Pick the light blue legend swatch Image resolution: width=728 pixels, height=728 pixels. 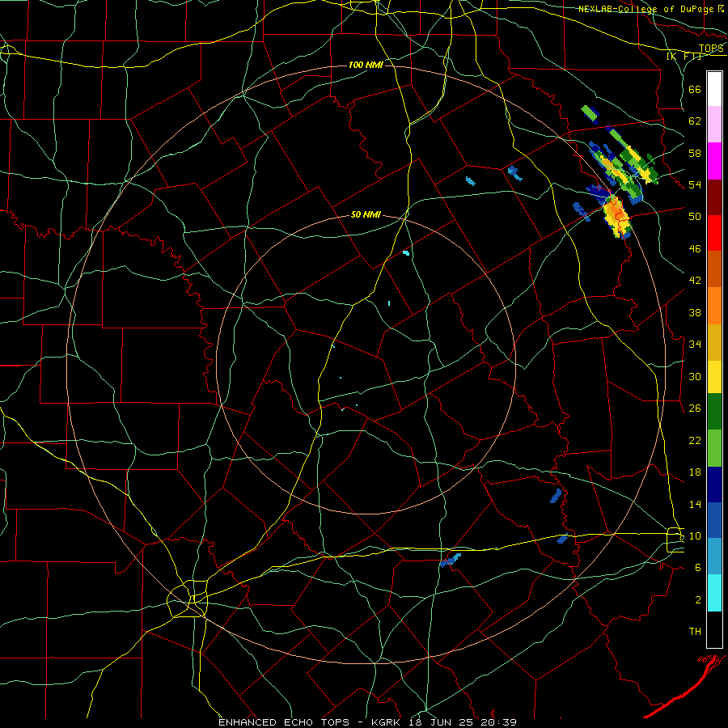tap(714, 556)
